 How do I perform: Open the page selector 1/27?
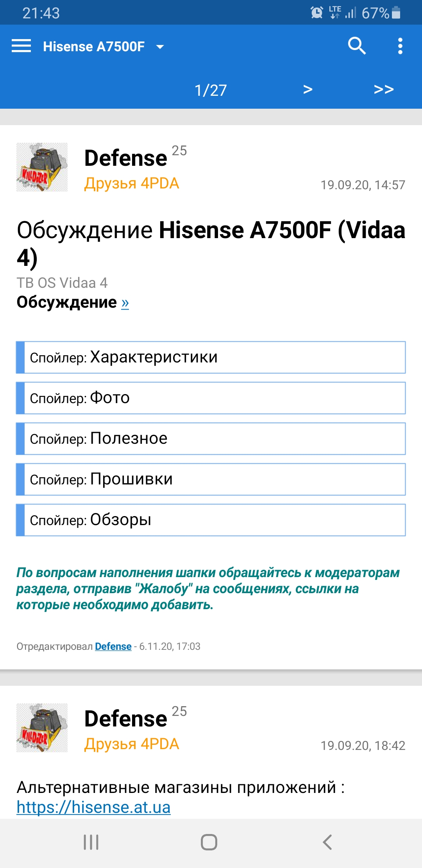(x=211, y=90)
